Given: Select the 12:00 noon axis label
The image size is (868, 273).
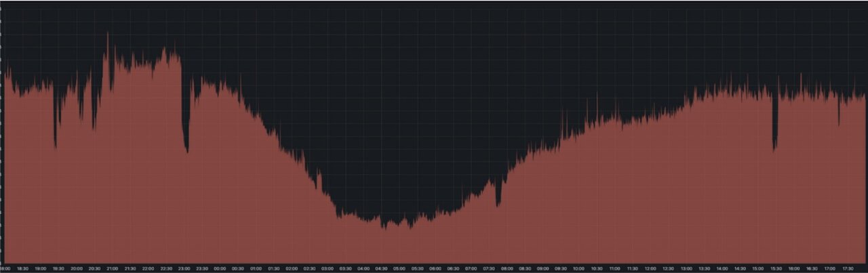Looking at the screenshot, I should point(650,268).
